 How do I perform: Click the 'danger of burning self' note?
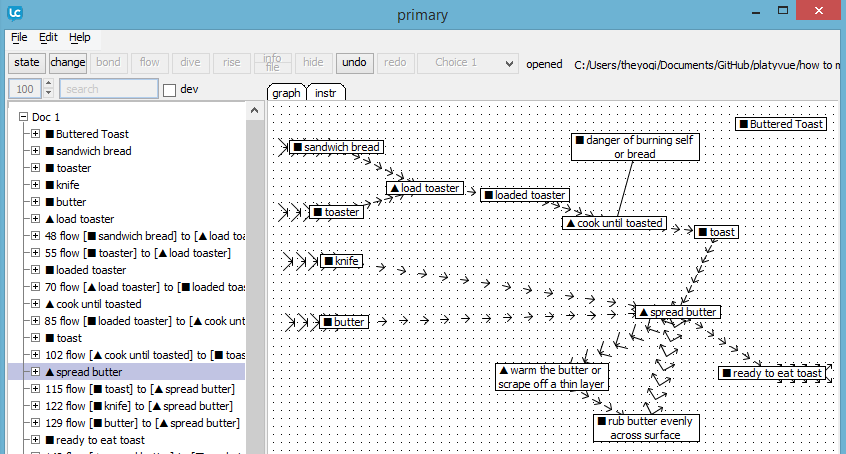pyautogui.click(x=635, y=147)
